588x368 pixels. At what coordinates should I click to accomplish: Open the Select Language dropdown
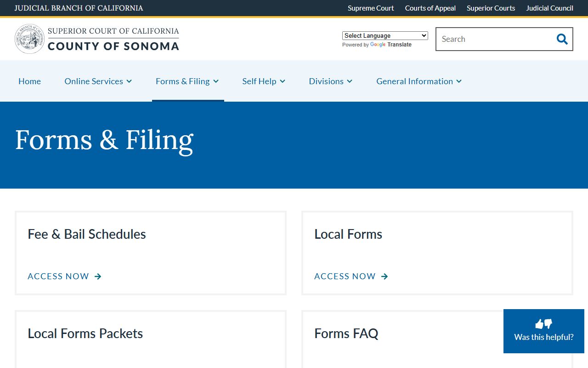pyautogui.click(x=385, y=35)
